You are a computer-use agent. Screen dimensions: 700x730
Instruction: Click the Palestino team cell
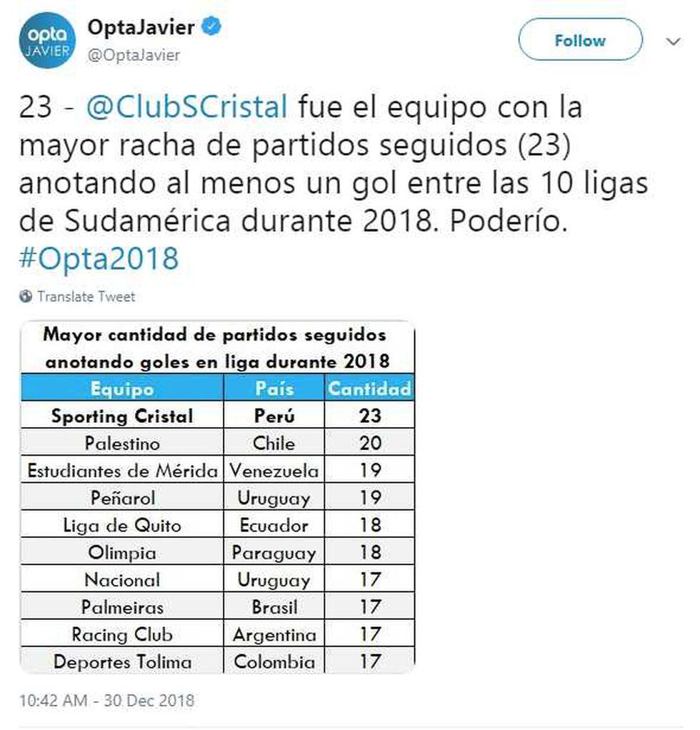point(122,443)
